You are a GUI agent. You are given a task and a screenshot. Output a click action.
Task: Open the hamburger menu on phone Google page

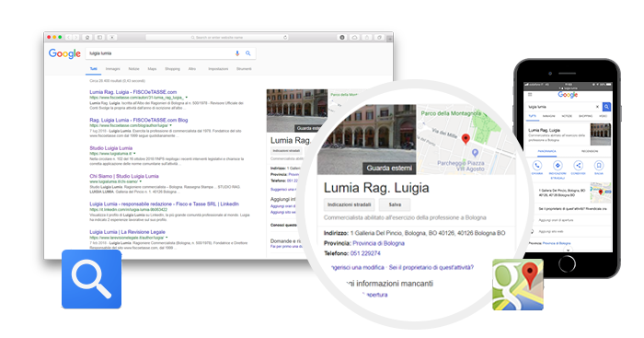(x=530, y=95)
